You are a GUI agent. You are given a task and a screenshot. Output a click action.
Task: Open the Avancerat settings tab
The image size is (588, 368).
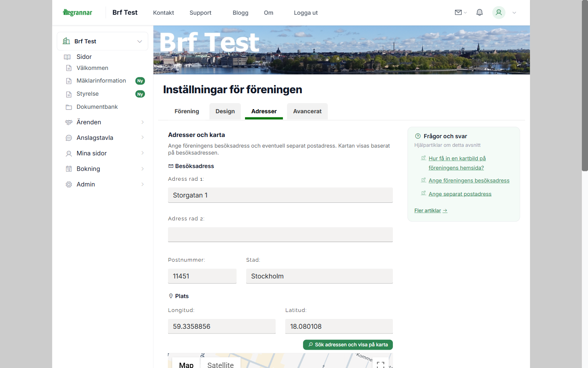click(307, 111)
